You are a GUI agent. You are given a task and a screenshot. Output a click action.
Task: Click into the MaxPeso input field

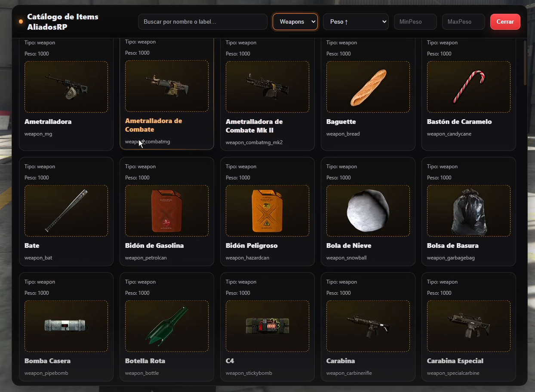point(463,22)
